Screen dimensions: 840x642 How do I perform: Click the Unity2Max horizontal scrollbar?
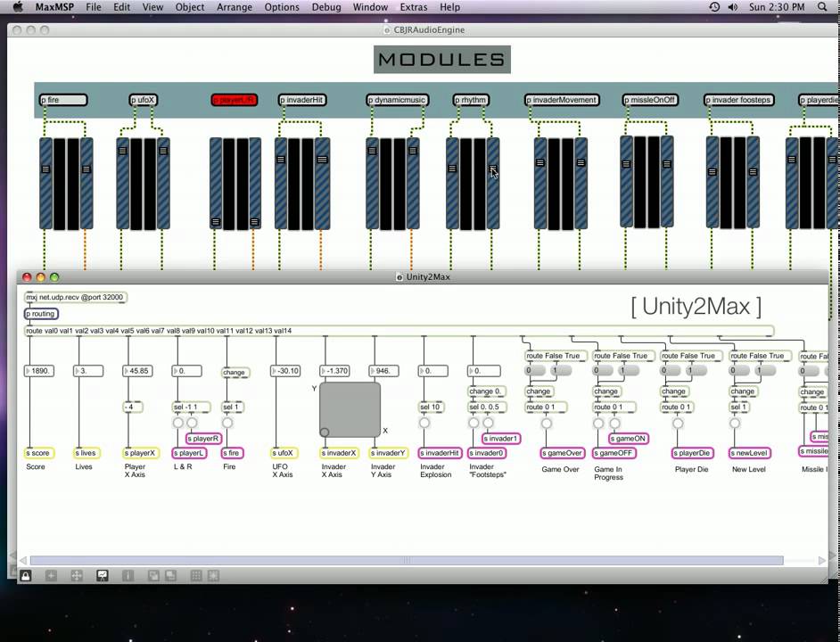(407, 561)
